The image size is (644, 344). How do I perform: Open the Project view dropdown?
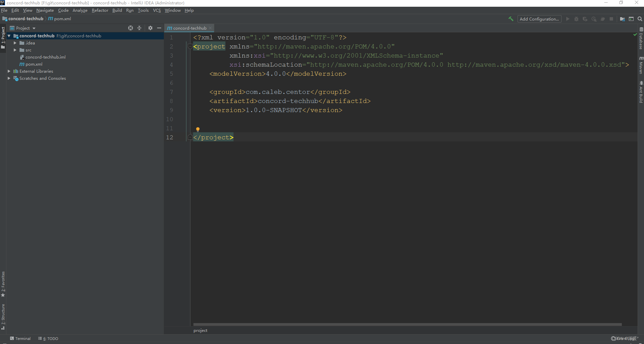click(x=23, y=28)
